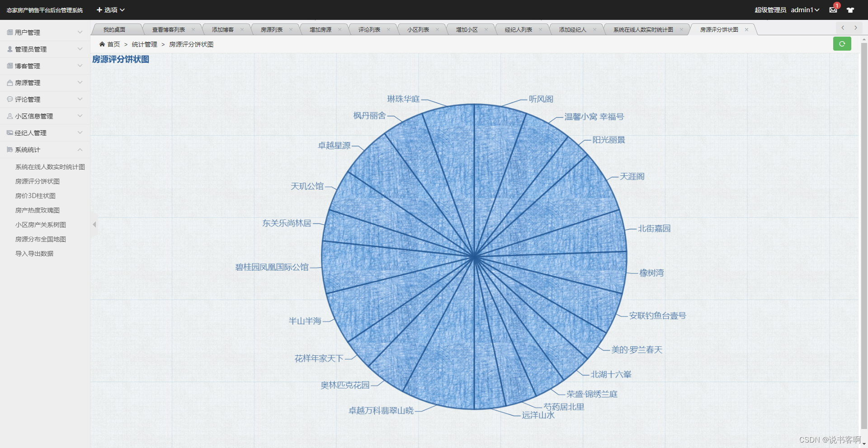Switch to the 我的桌面 tab
Screen dimensions: 868x448
(114, 30)
